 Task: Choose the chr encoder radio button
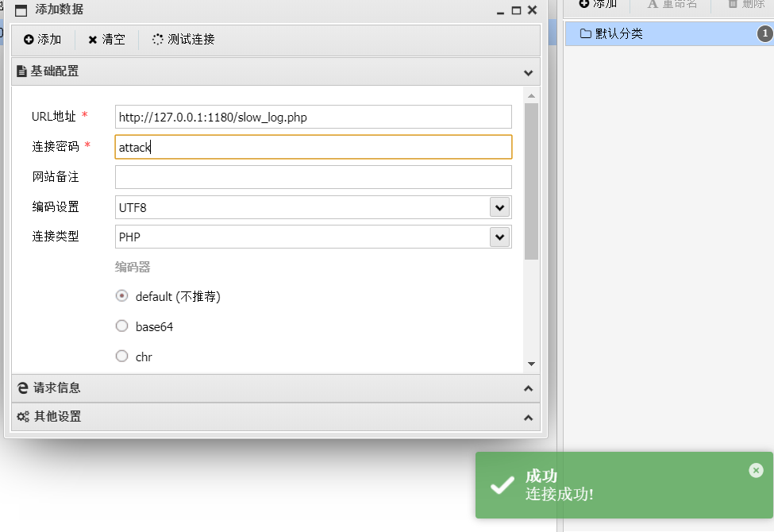click(121, 357)
